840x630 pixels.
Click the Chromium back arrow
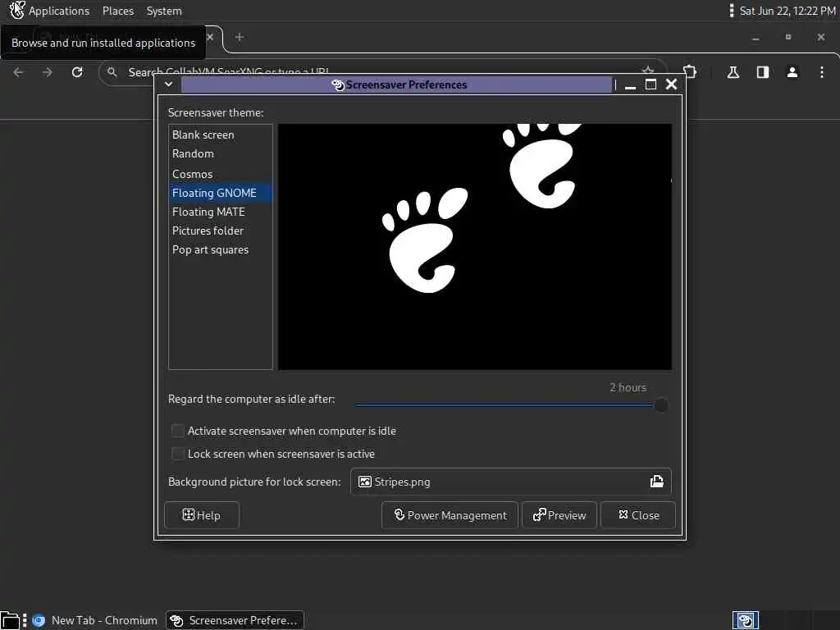pyautogui.click(x=18, y=72)
